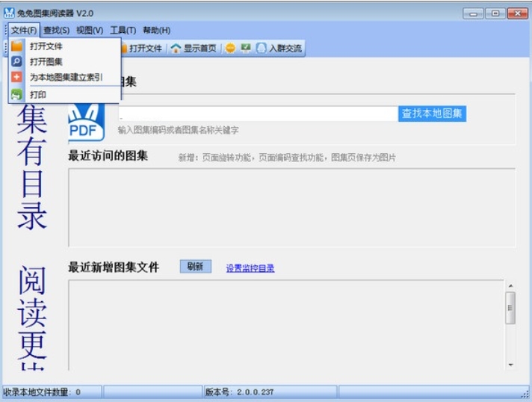532x402 pixels.
Task: Minimize the window
Action: coord(473,13)
